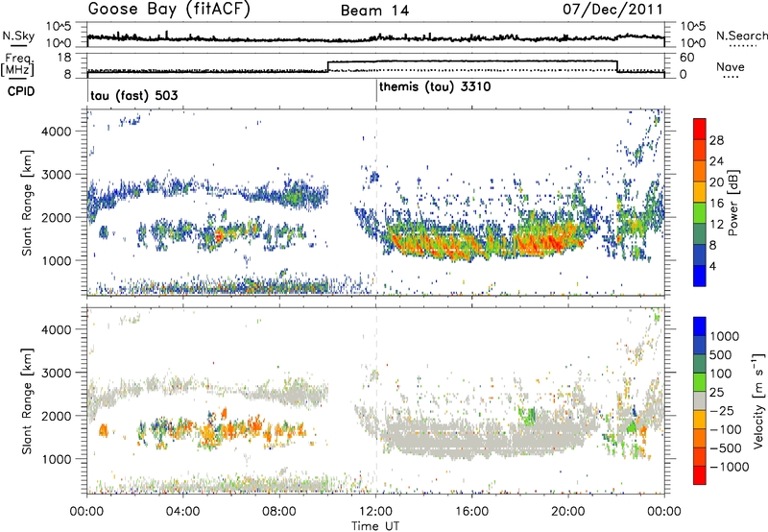Click the 'Freq. [MHz]' axis label

(18, 65)
